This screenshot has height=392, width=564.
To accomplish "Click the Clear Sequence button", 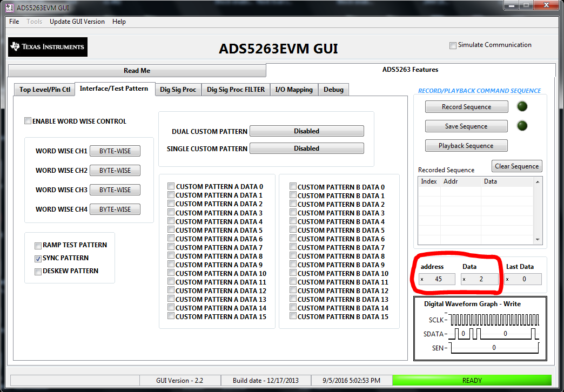I will click(x=517, y=166).
